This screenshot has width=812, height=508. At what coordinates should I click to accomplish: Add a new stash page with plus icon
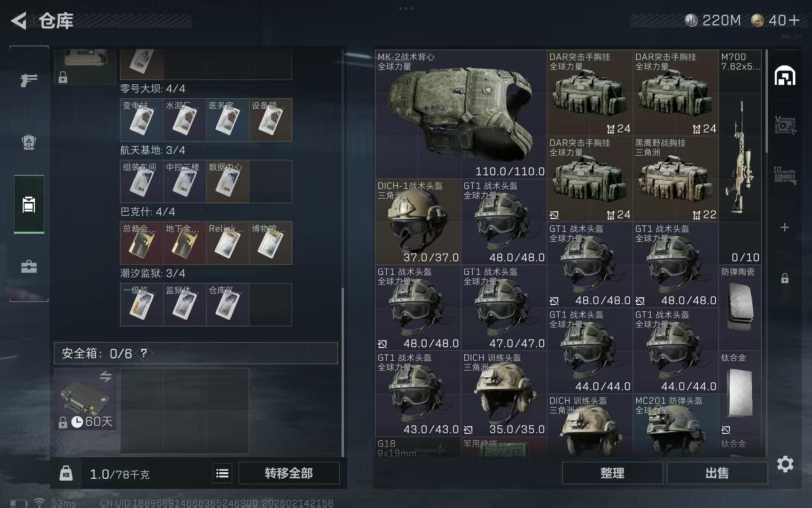(784, 228)
